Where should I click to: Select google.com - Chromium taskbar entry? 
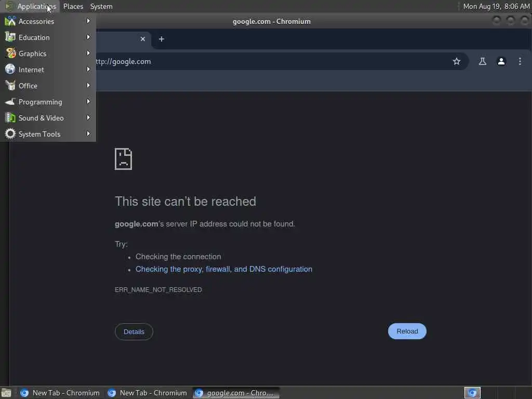click(236, 393)
